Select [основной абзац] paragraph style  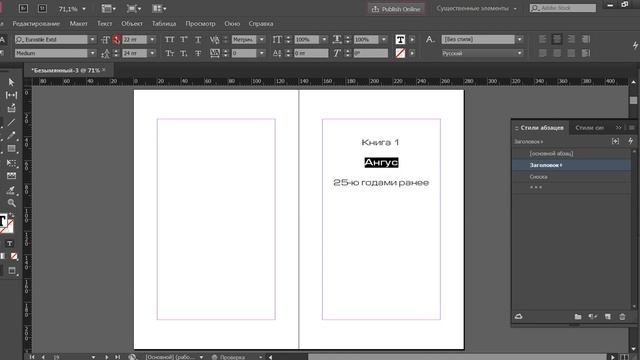571,153
